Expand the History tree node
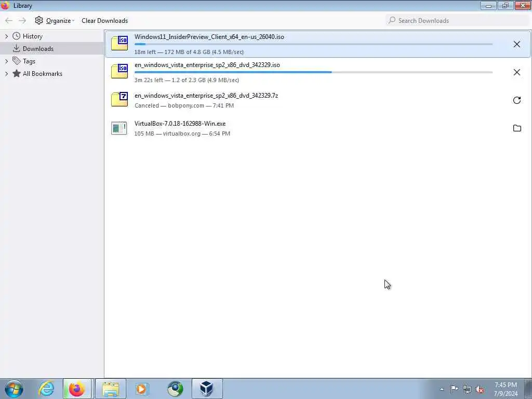The width and height of the screenshot is (532, 399). point(6,36)
